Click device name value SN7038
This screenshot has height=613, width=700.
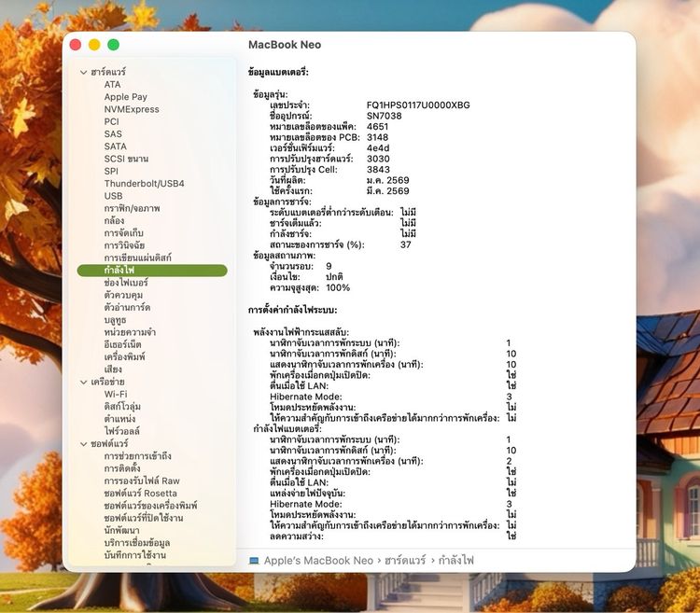(x=384, y=116)
